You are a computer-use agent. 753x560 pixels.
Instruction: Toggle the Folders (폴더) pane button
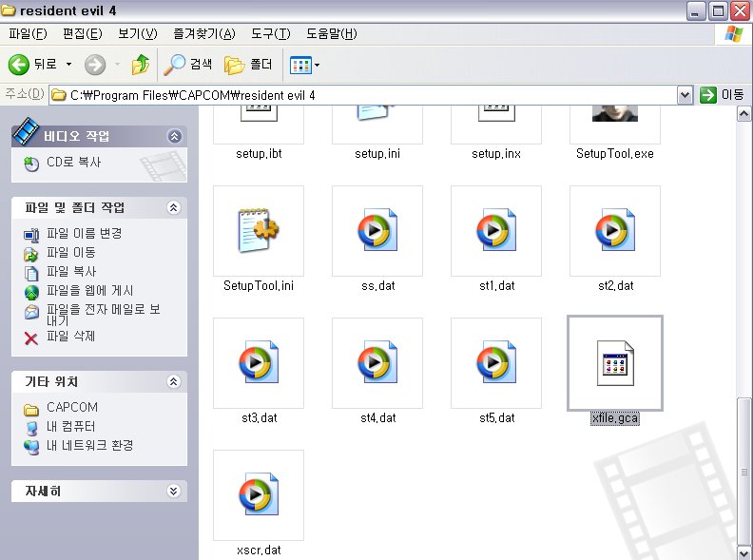(248, 65)
